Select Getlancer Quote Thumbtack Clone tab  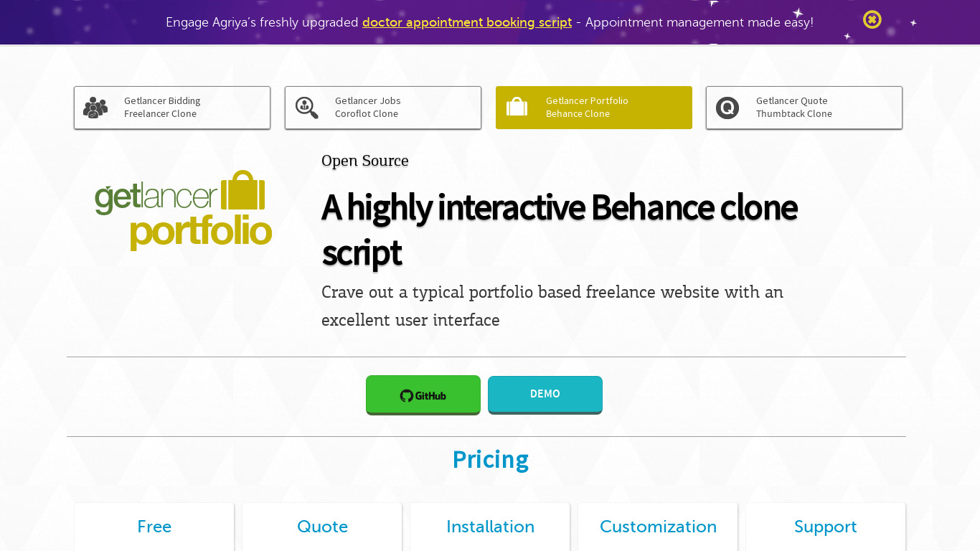pos(804,108)
